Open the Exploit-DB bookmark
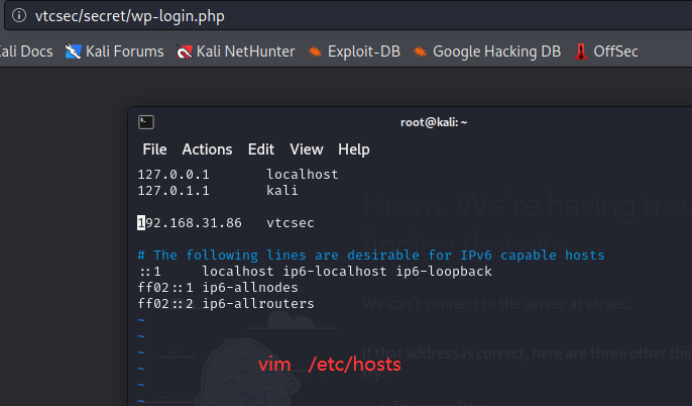The height and width of the screenshot is (406, 692). click(354, 52)
